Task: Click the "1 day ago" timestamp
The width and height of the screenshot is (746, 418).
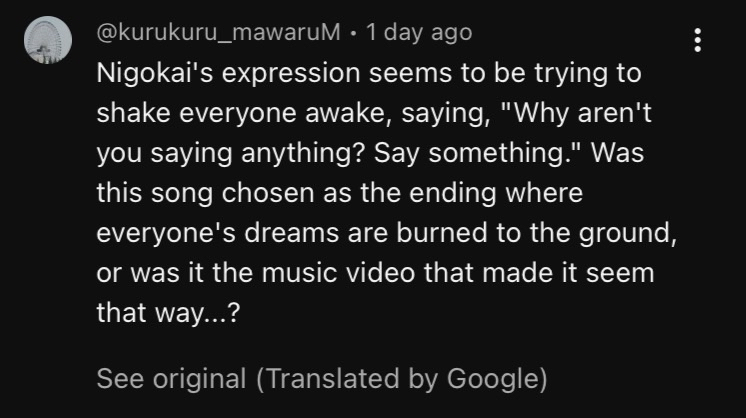Action: [419, 32]
